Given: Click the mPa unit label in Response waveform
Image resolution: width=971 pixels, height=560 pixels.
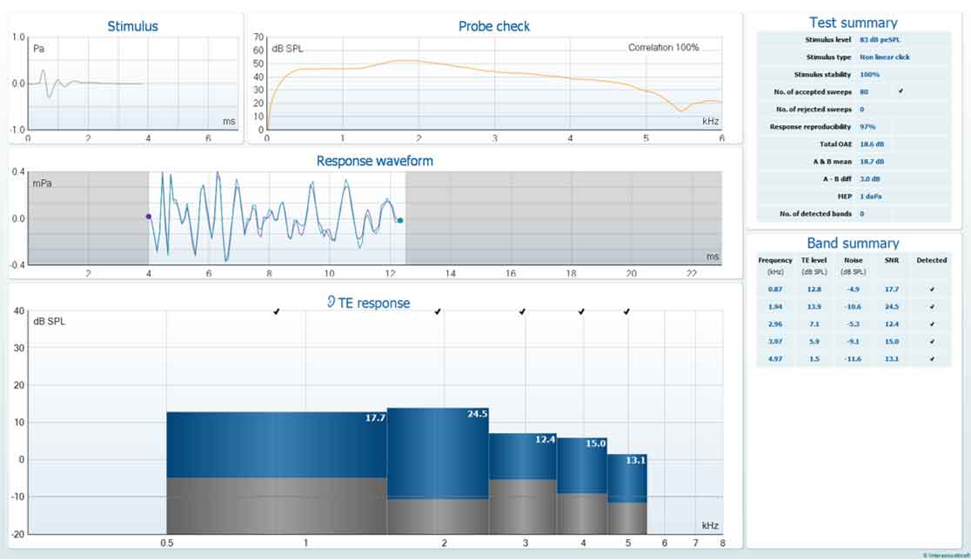Looking at the screenshot, I should [42, 183].
